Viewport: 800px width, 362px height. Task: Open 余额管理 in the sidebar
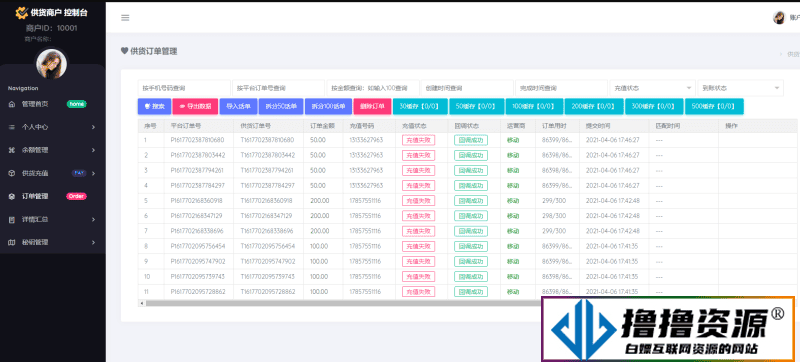[x=35, y=150]
